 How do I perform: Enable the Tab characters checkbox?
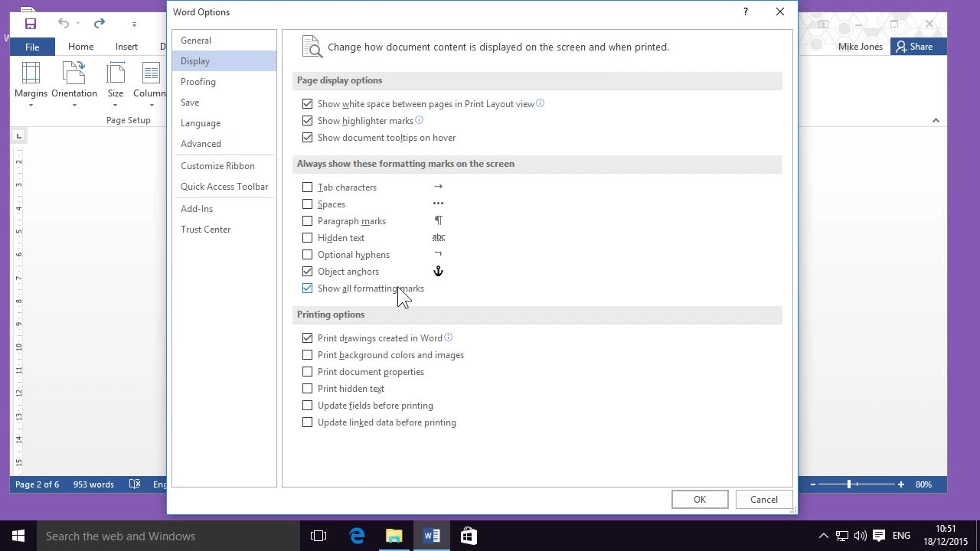coord(307,187)
